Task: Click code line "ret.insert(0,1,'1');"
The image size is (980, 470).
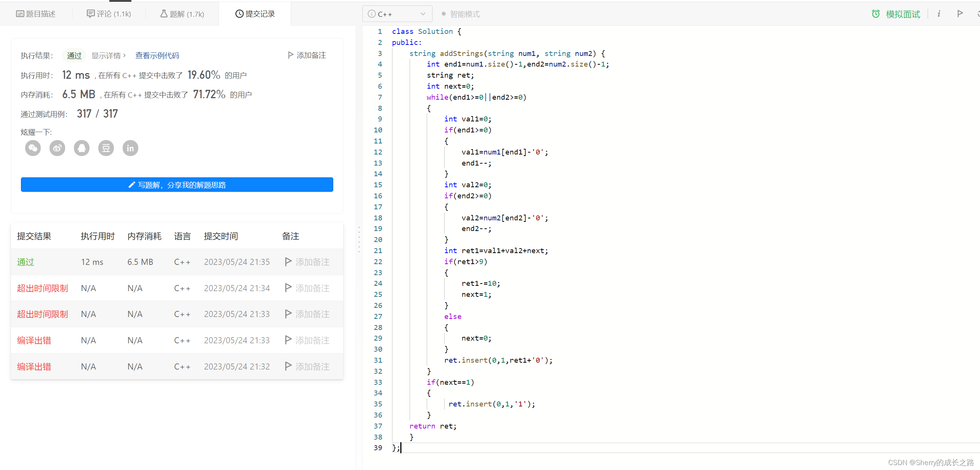Action: click(x=492, y=404)
